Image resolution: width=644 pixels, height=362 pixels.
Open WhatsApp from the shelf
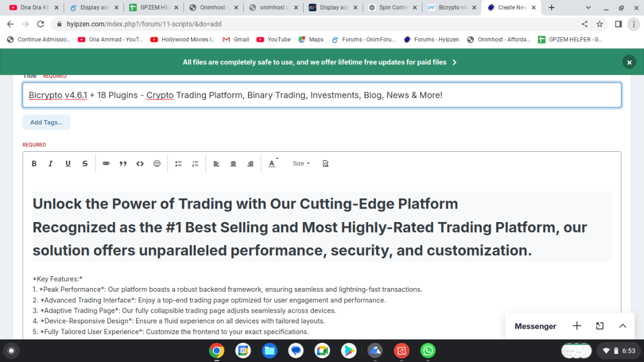[x=428, y=351]
